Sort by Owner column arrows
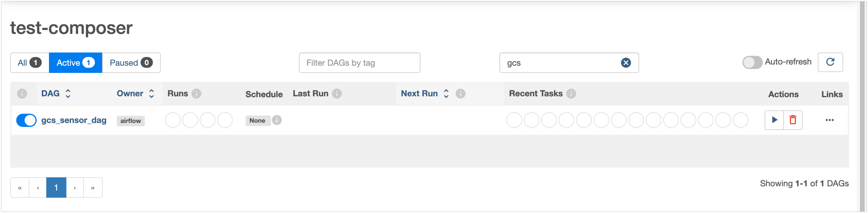The height and width of the screenshot is (213, 868). (x=152, y=94)
